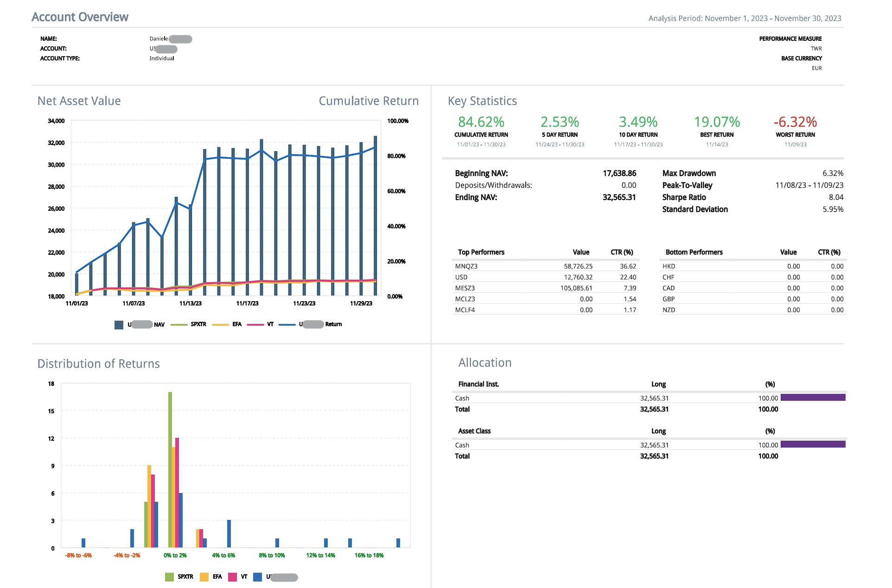Viewport: 892px width, 588px height.
Task: Click the SPXTR line legend marker
Action: click(179, 325)
